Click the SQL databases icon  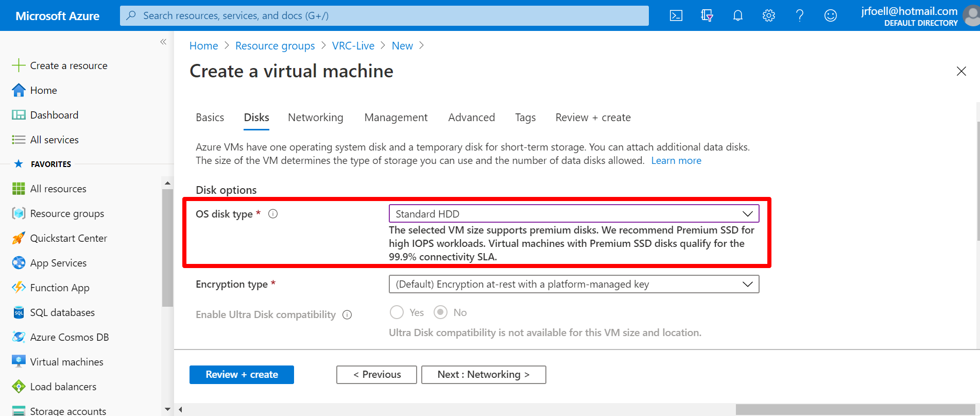click(x=19, y=312)
